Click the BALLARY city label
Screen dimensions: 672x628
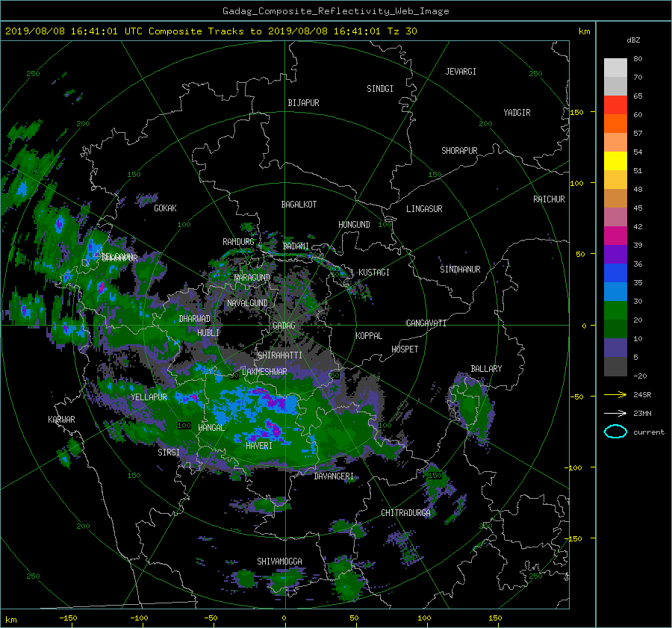(x=486, y=369)
